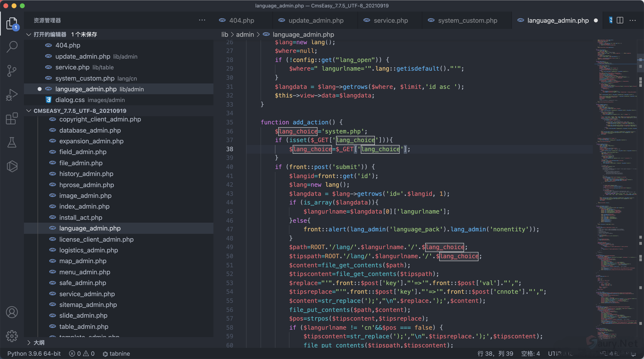This screenshot has height=359, width=644.
Task: Click the Accounts icon in activity bar
Action: coord(12,312)
